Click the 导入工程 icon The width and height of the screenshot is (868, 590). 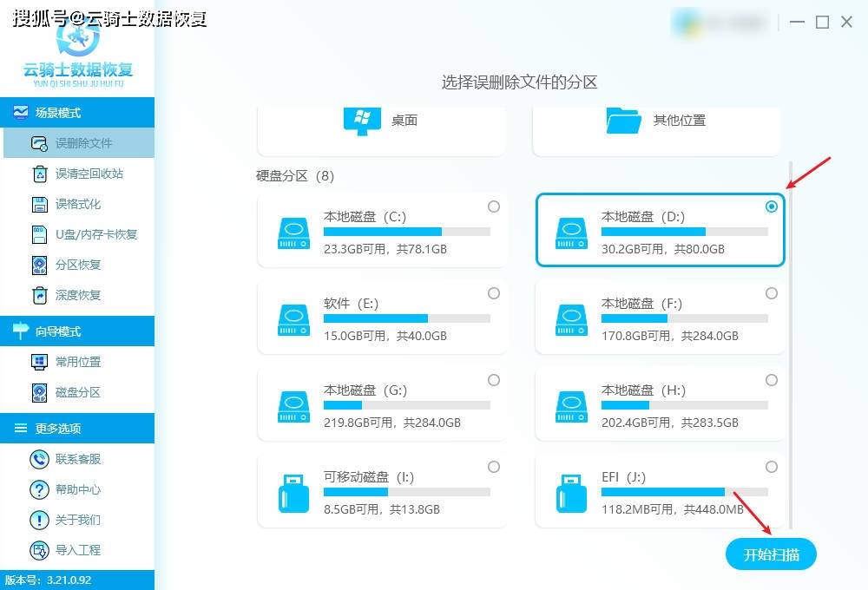(39, 551)
